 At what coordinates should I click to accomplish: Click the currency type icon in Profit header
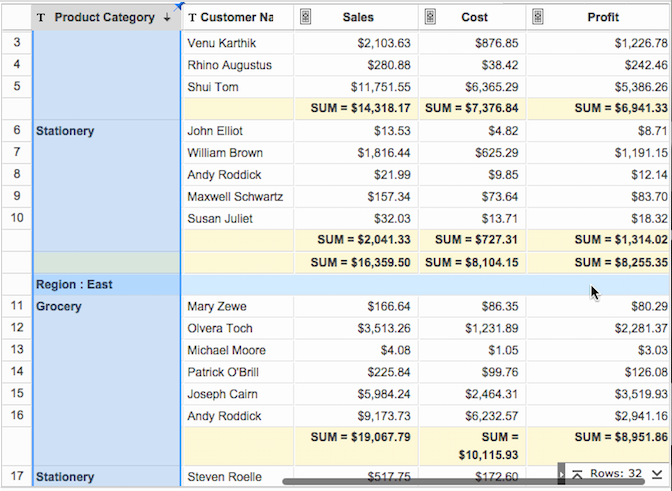tap(537, 18)
